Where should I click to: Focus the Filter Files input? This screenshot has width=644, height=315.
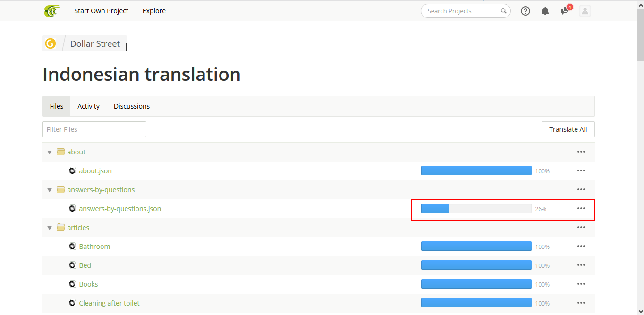point(94,129)
